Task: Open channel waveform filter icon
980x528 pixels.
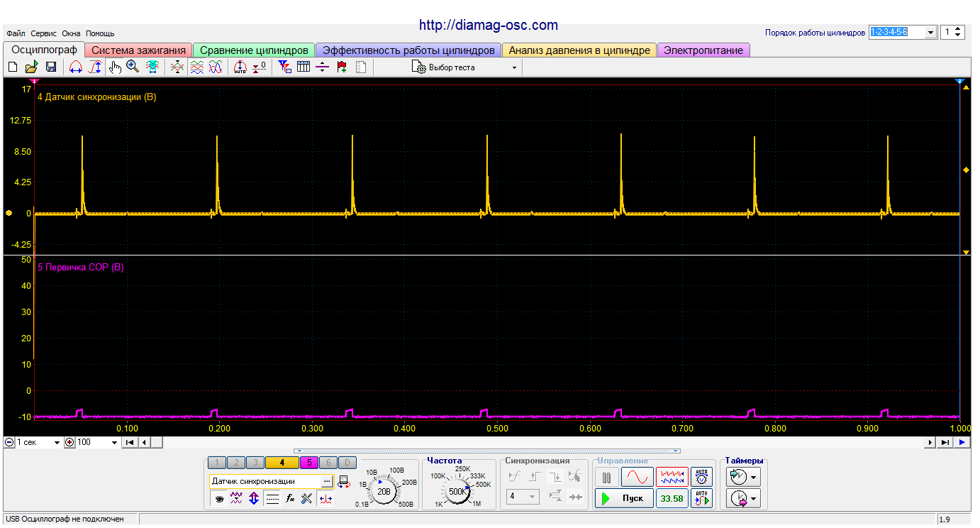Action: [237, 499]
